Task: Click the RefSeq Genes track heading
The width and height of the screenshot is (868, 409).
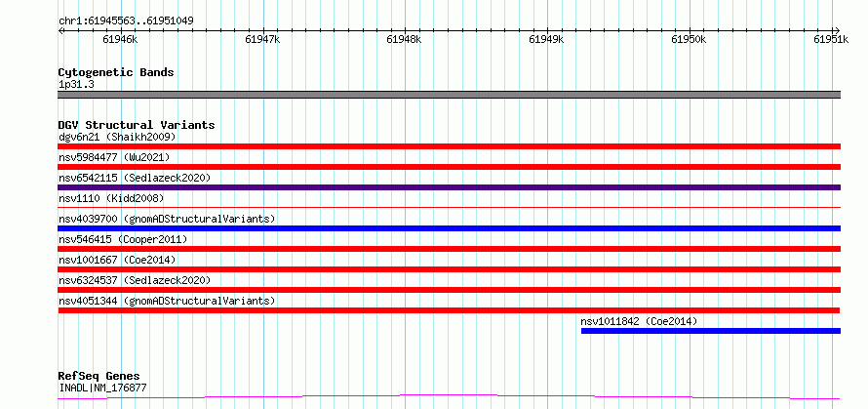Action: [99, 377]
